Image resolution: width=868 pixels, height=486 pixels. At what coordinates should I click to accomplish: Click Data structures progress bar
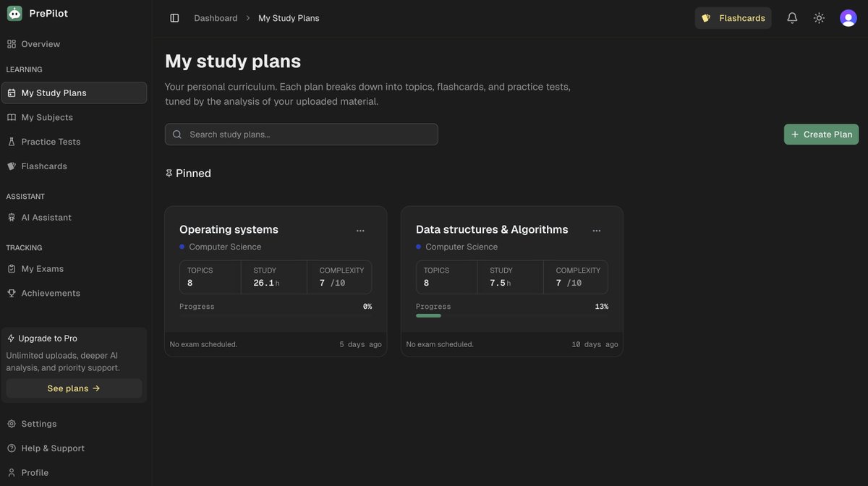point(512,316)
